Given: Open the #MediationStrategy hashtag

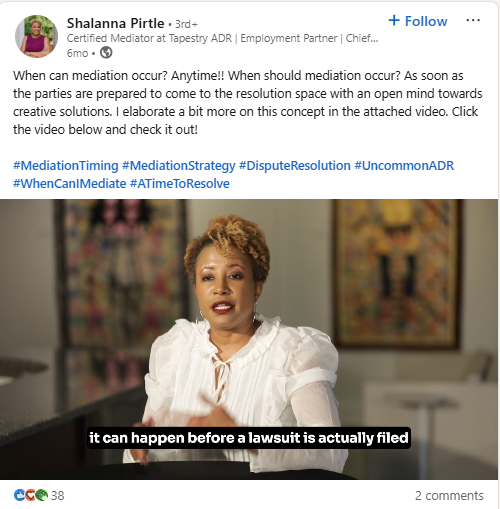Looking at the screenshot, I should [179, 166].
